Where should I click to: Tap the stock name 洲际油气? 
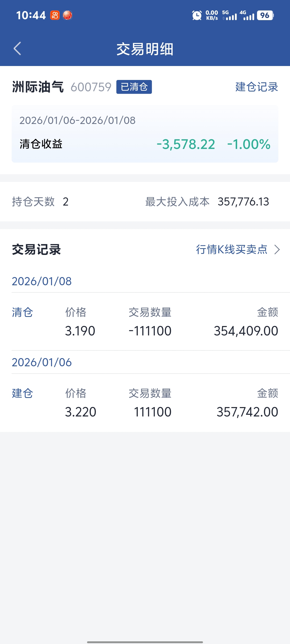click(x=38, y=87)
